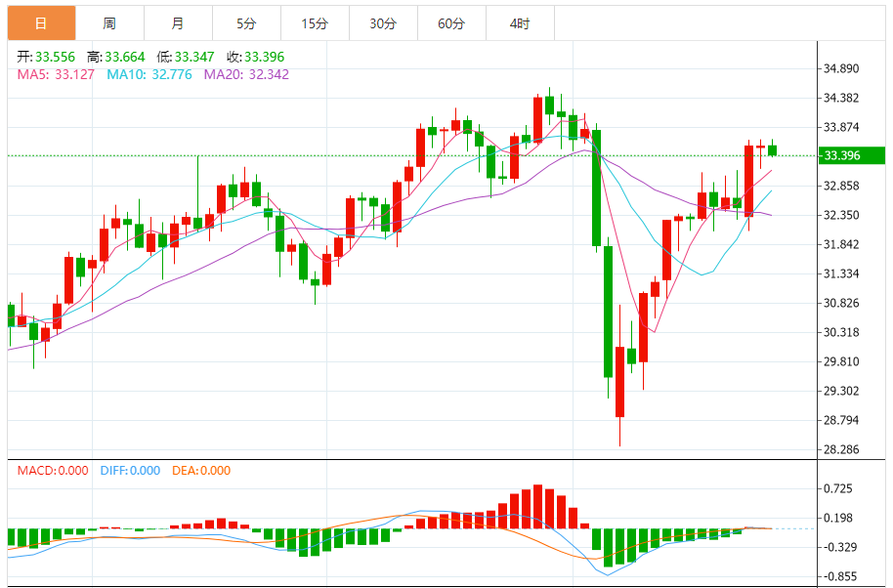Open the 4时 timeframe tab

click(x=520, y=23)
